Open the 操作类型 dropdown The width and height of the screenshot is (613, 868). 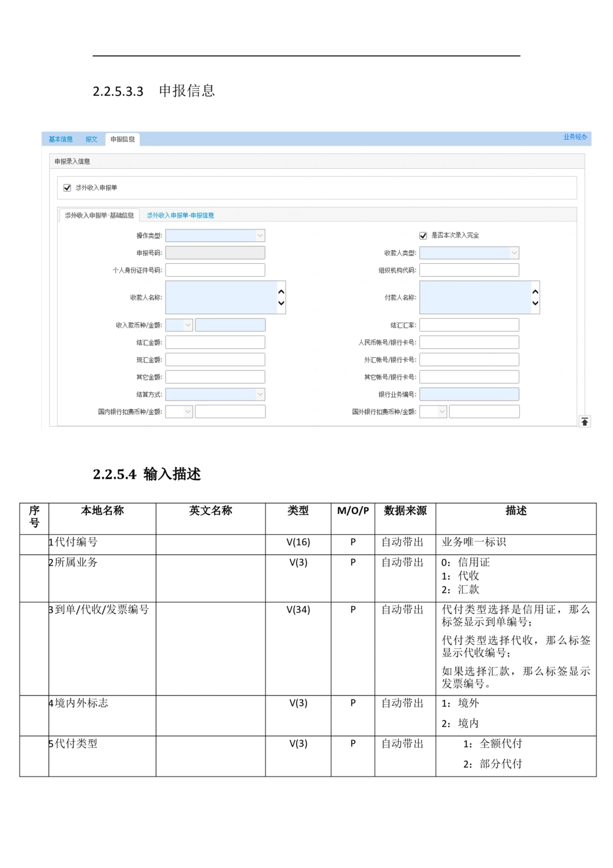(215, 236)
